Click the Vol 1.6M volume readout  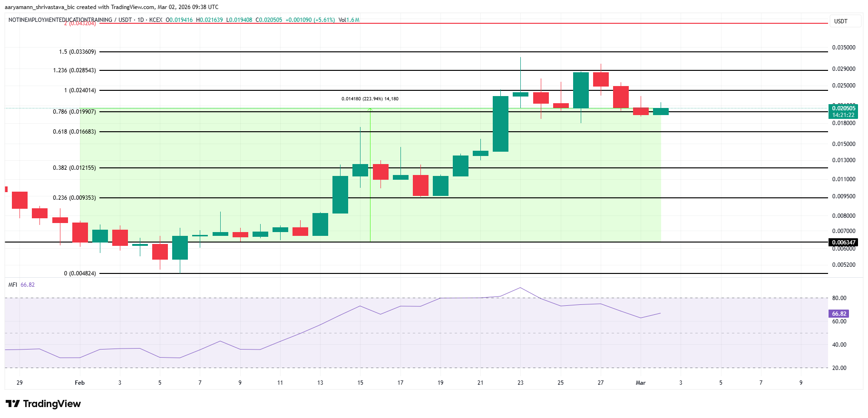(x=349, y=20)
